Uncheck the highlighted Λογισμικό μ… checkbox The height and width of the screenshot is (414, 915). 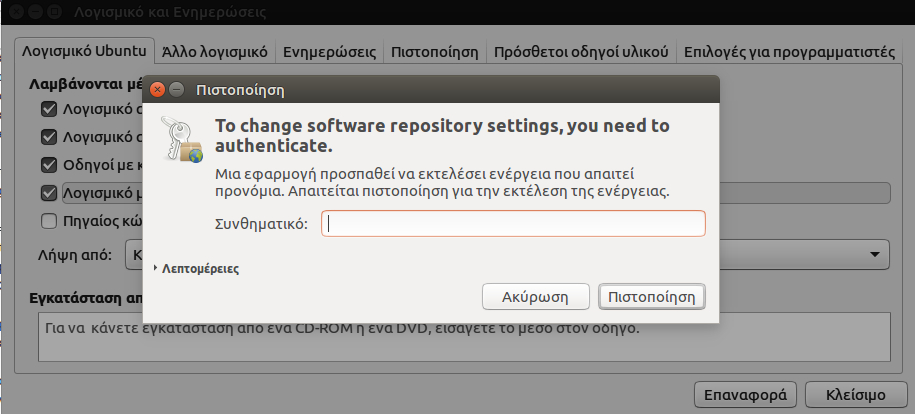pyautogui.click(x=48, y=192)
